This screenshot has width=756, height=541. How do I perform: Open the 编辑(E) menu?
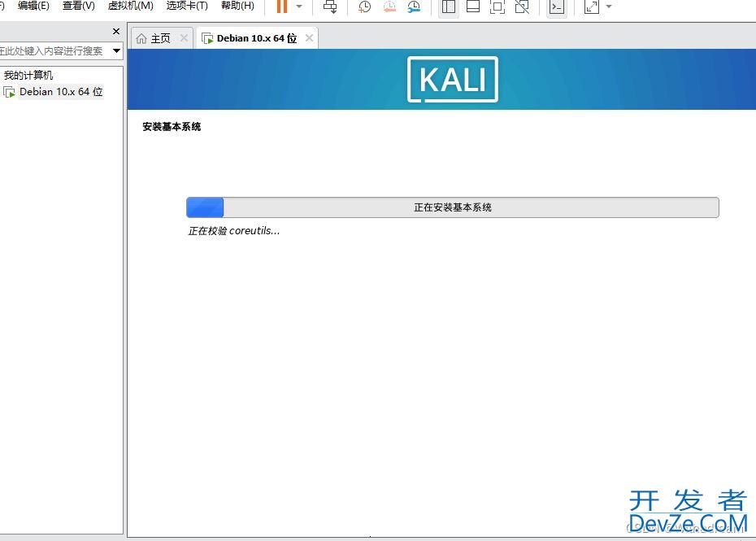click(x=33, y=6)
